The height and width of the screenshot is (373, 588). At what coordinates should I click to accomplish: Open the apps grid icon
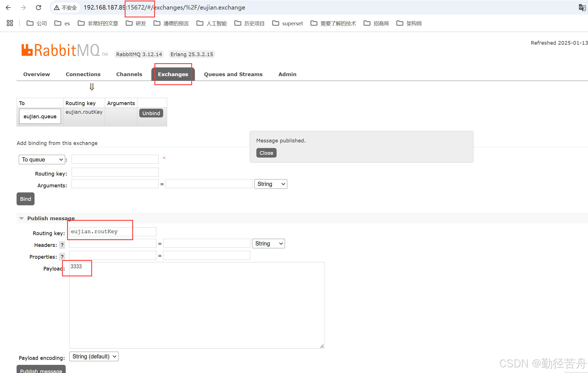coord(10,23)
